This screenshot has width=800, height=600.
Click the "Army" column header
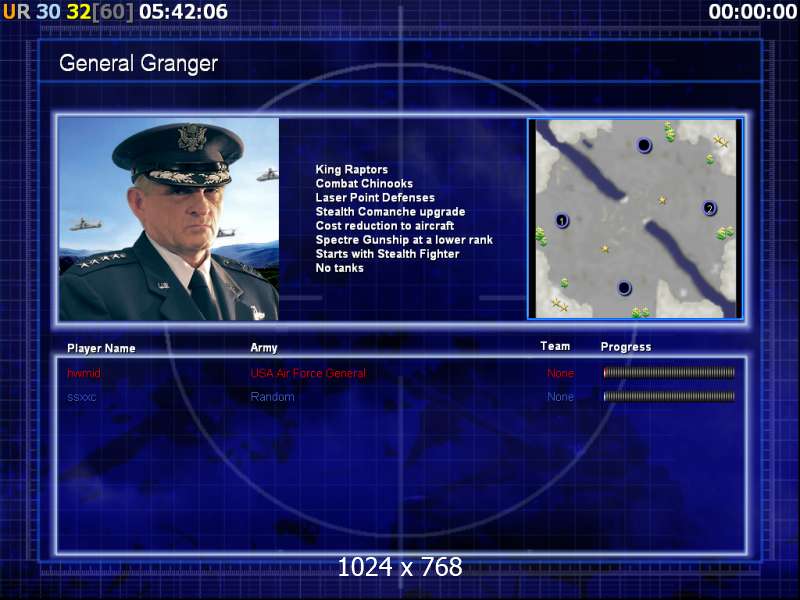[x=264, y=348]
